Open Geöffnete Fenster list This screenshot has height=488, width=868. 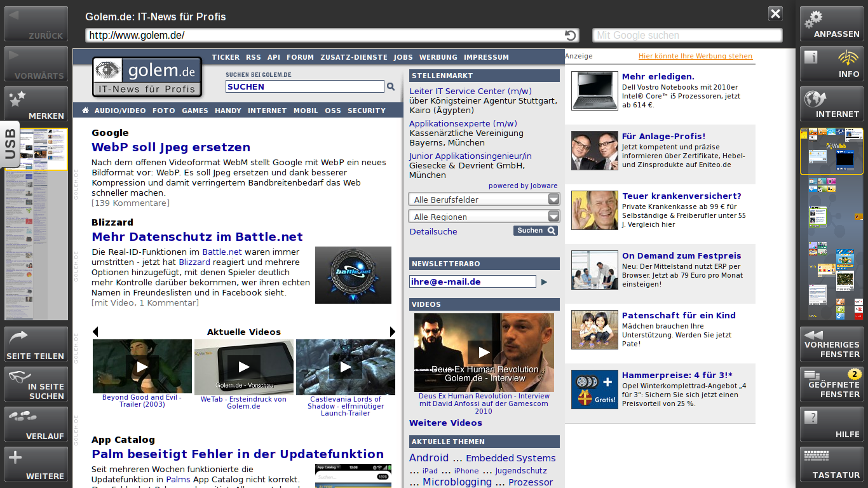(x=831, y=384)
